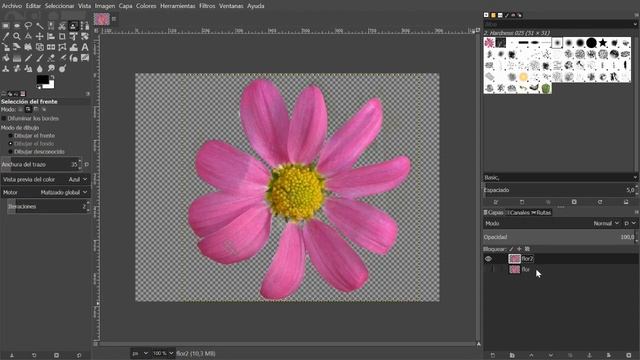This screenshot has height=360, width=640.
Task: Open the 100% zoom dropdown
Action: 163,353
